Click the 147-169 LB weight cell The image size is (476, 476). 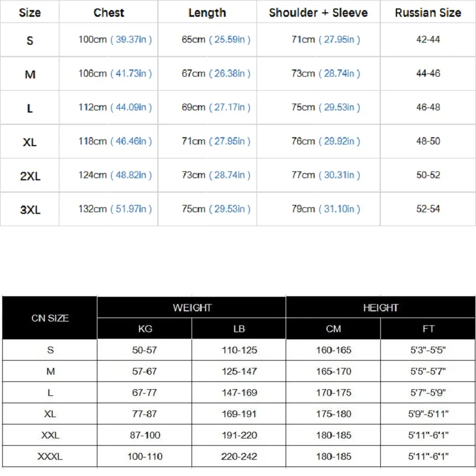[x=239, y=393]
